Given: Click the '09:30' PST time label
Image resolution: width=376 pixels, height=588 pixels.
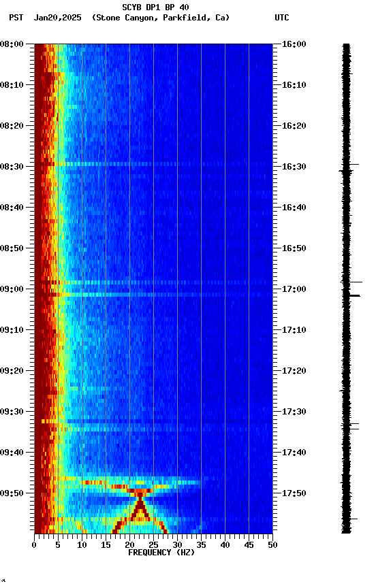Looking at the screenshot, I should click(x=12, y=412).
